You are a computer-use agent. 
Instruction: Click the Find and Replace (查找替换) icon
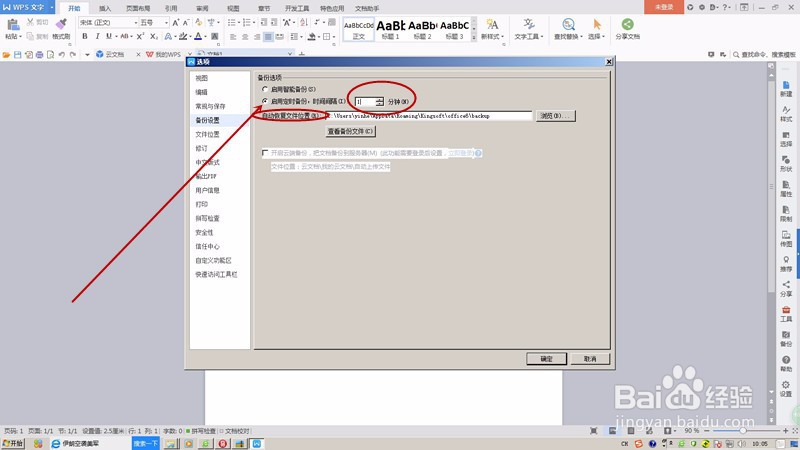tap(568, 24)
